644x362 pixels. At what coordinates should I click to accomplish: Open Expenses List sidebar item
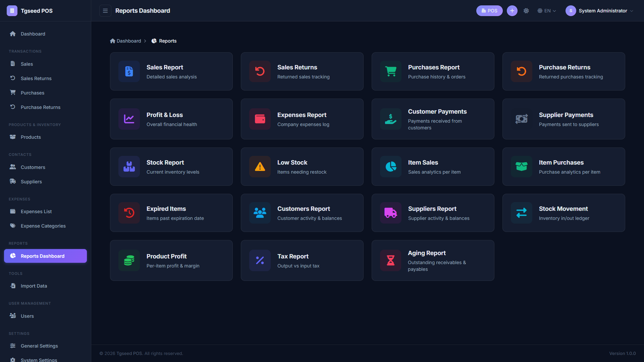[x=45, y=212]
